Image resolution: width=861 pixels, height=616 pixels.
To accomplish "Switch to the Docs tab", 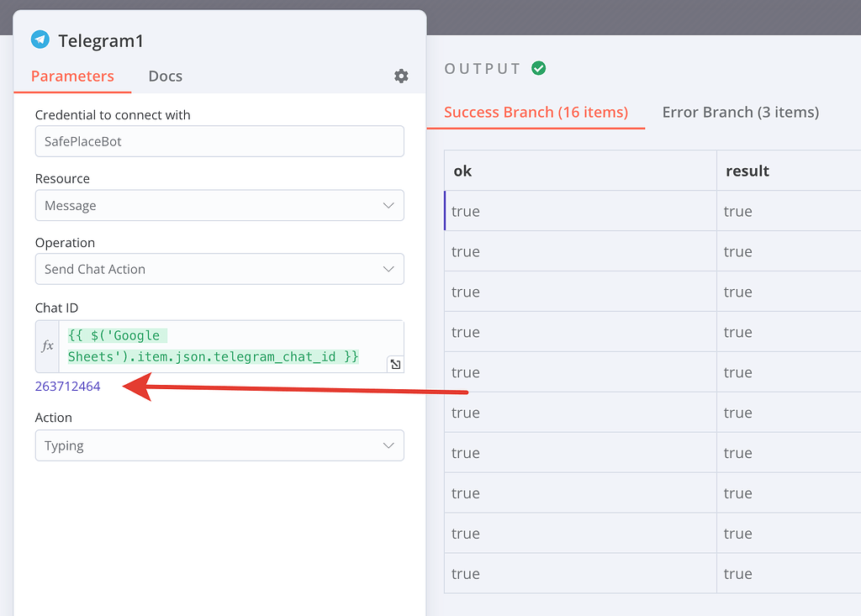I will coord(165,76).
